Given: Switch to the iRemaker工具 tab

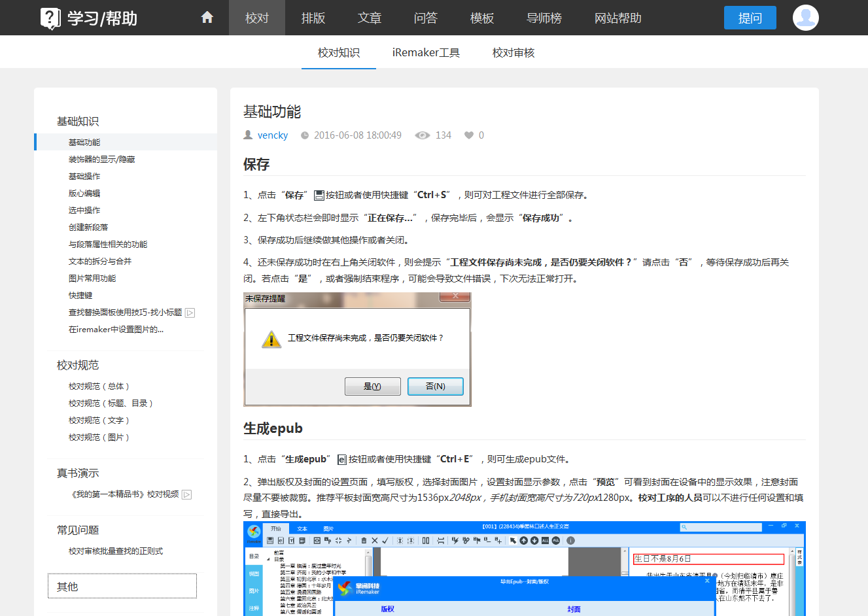Looking at the screenshot, I should 426,52.
